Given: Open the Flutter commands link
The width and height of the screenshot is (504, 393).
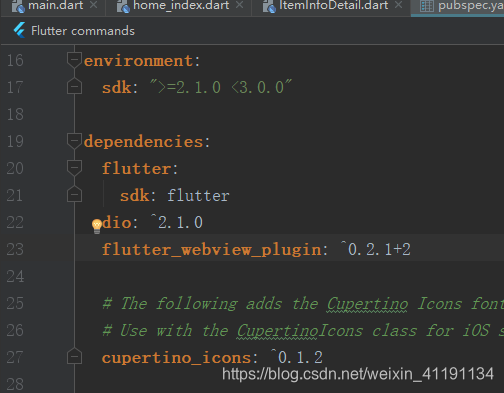Looking at the screenshot, I should [x=83, y=31].
